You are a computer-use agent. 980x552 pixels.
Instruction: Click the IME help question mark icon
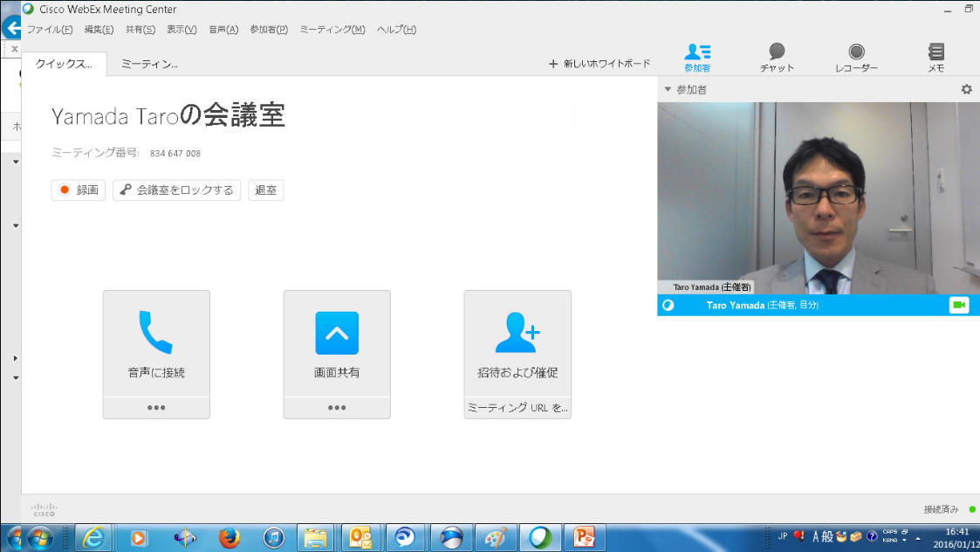coord(872,536)
